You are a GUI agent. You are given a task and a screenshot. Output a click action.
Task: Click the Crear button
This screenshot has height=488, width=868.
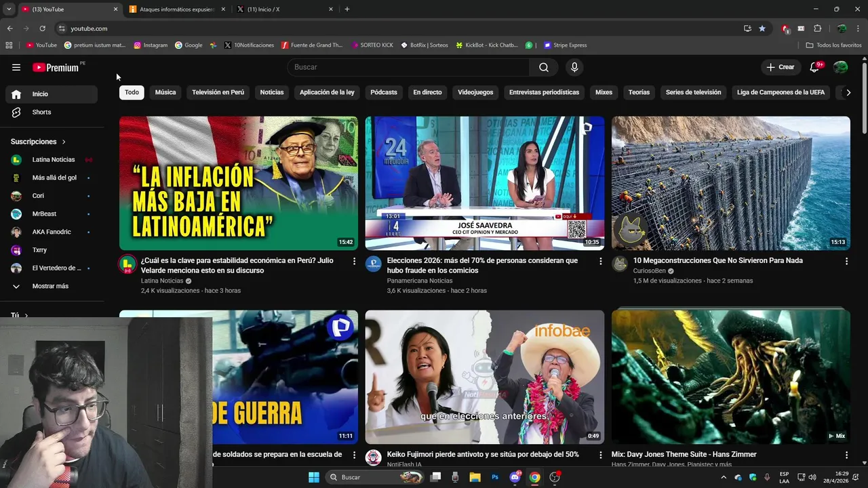click(x=780, y=67)
